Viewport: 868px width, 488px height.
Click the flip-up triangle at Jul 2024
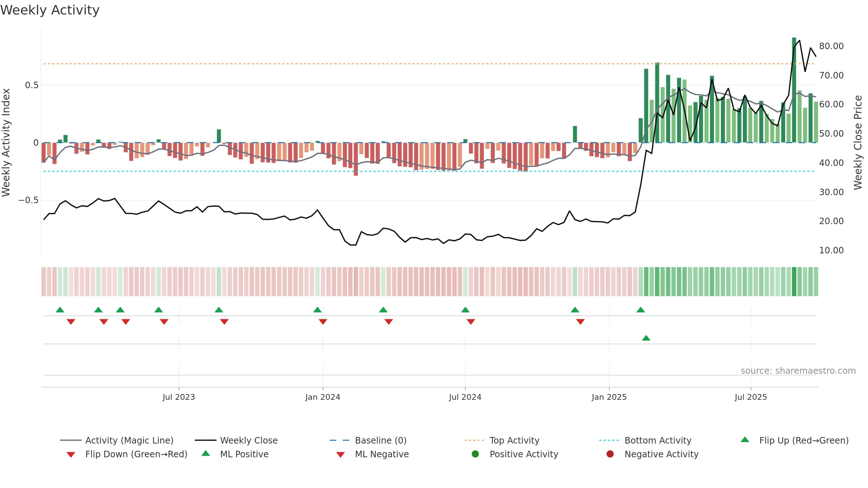465,310
